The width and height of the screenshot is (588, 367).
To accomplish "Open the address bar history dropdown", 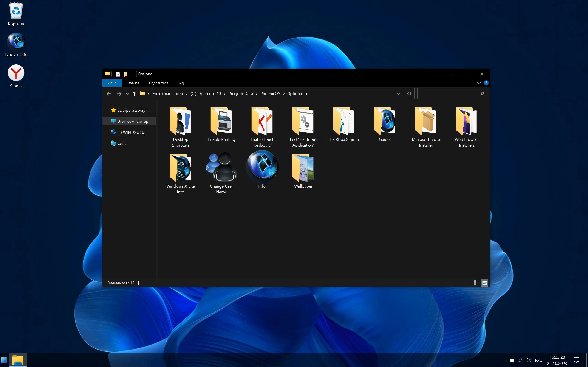I will pyautogui.click(x=398, y=94).
